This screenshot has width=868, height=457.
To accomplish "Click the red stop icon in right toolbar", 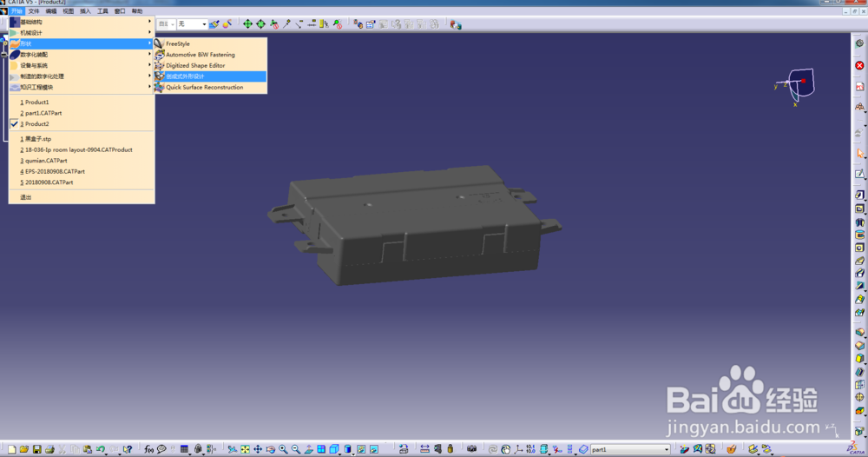I will click(x=859, y=65).
